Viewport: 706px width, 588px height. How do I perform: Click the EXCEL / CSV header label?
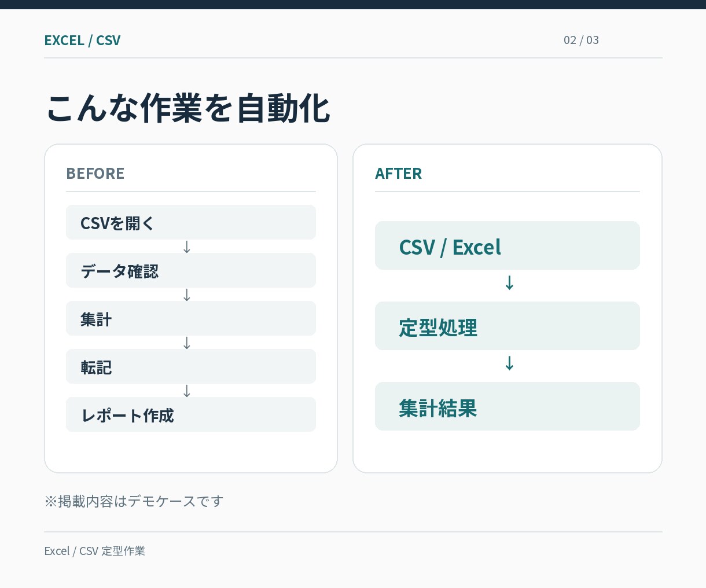[x=82, y=40]
